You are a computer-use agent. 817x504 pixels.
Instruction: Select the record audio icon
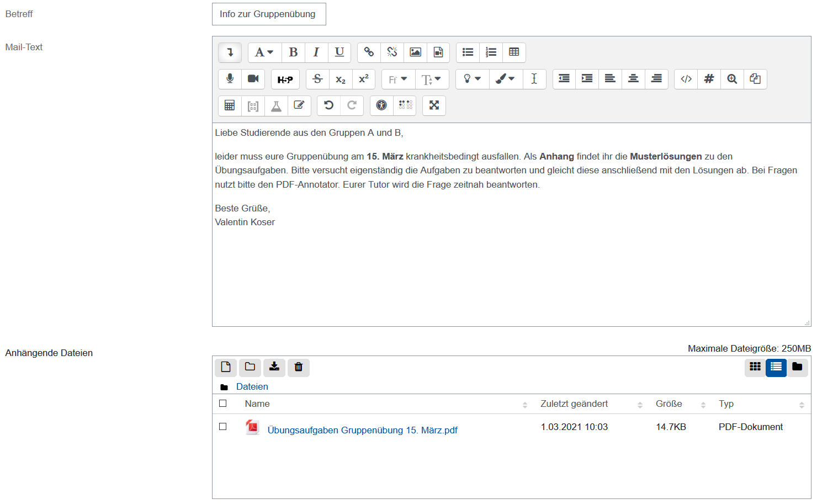(x=230, y=79)
